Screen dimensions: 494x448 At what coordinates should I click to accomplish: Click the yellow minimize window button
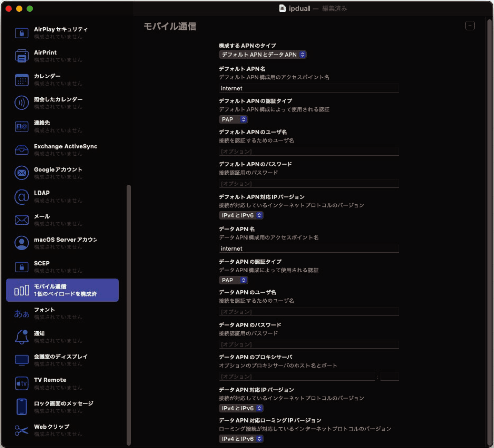point(19,9)
